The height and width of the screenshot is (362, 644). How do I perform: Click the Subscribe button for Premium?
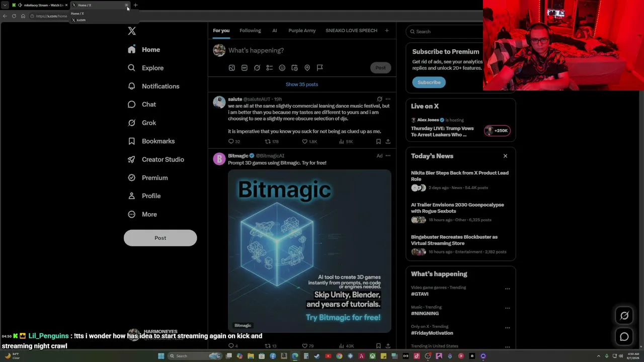point(429,82)
